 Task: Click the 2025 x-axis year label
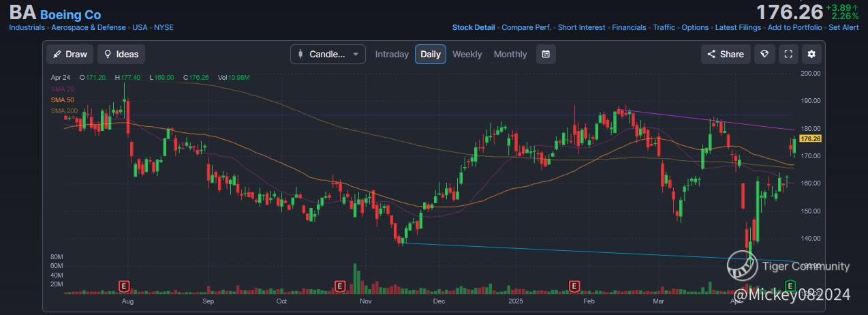click(515, 300)
